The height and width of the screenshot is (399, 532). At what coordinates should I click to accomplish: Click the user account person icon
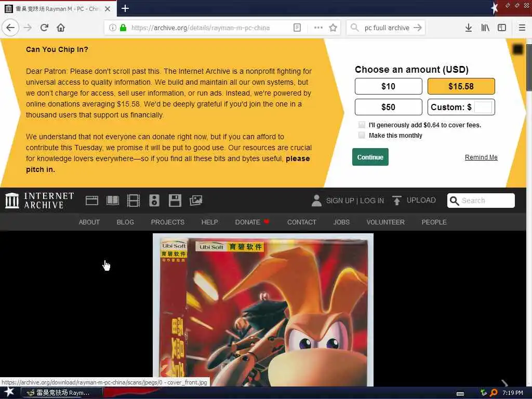[x=316, y=201]
